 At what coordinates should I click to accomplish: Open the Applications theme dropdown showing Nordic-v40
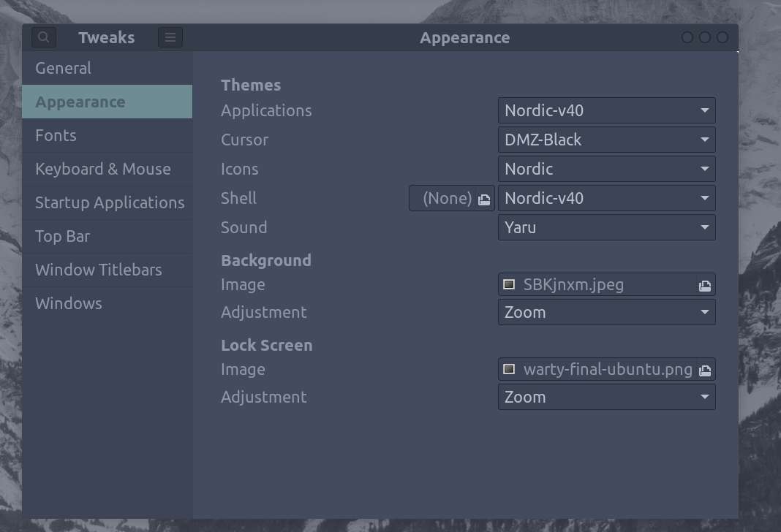click(606, 110)
